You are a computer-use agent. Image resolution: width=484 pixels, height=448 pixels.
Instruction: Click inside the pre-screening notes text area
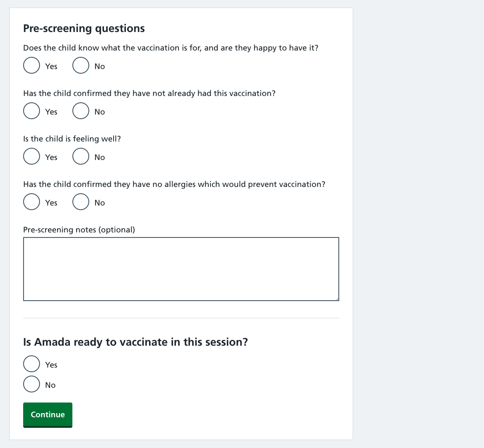(181, 269)
